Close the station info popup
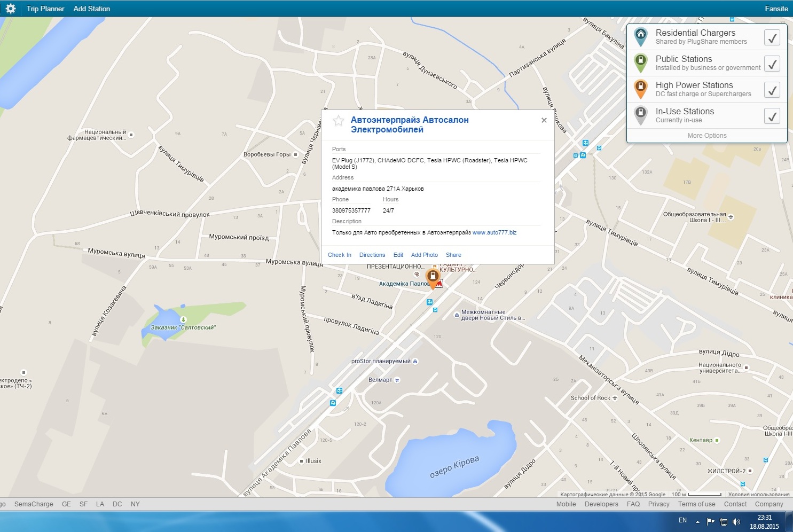The width and height of the screenshot is (793, 532). point(544,120)
